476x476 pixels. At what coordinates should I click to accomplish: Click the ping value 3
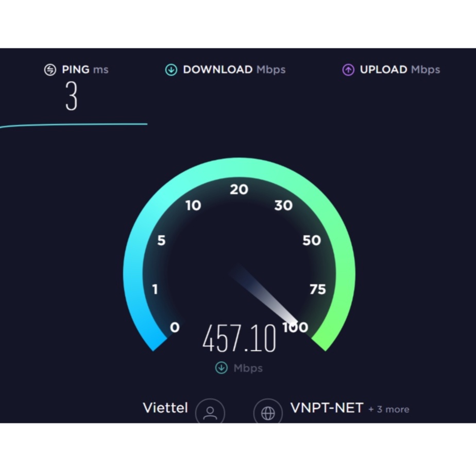[72, 96]
